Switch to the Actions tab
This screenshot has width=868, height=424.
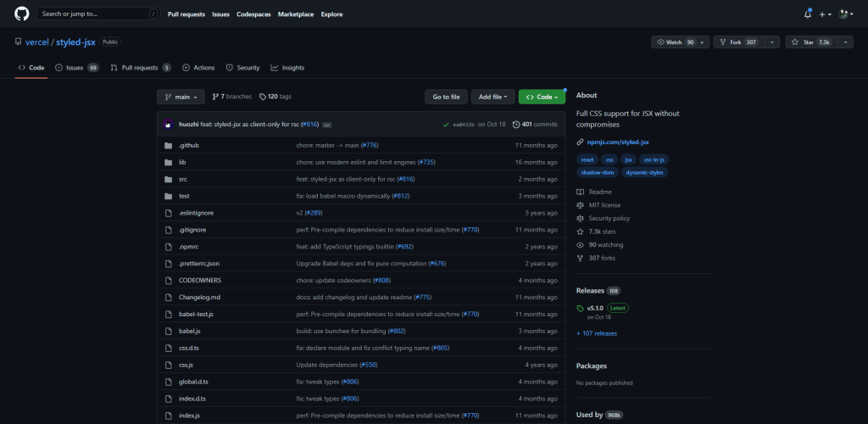point(198,68)
